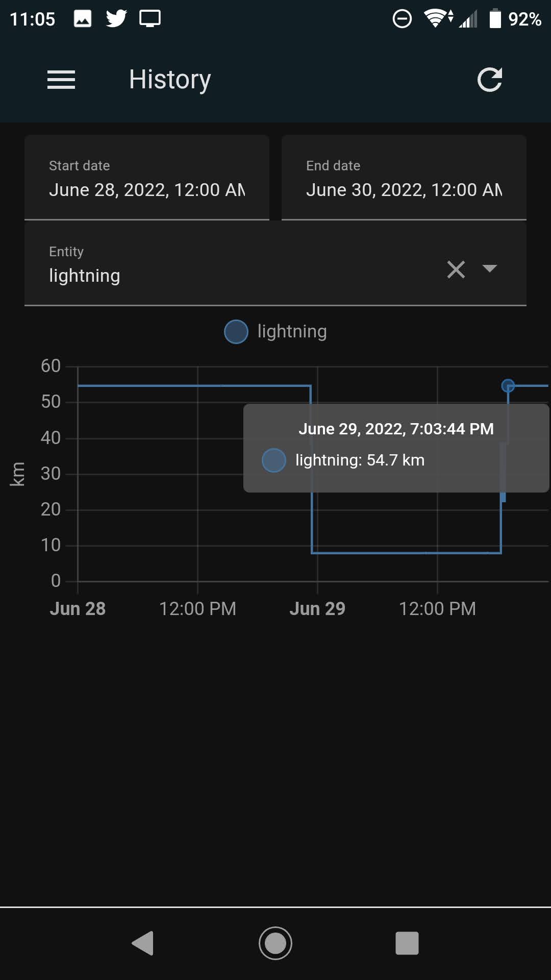Screen dimensions: 551x980
Task: Tap the Wi-Fi status icon
Action: 436,18
